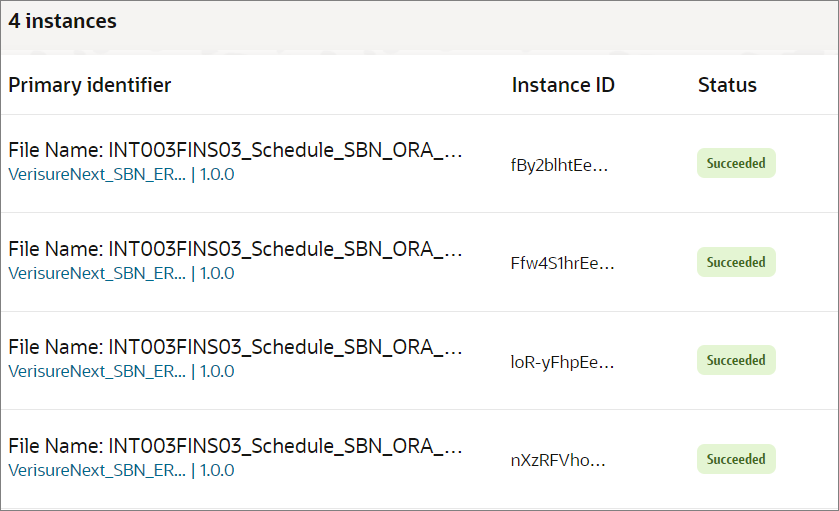Open VerisureNext_SBN_ER link in third row

pos(97,371)
